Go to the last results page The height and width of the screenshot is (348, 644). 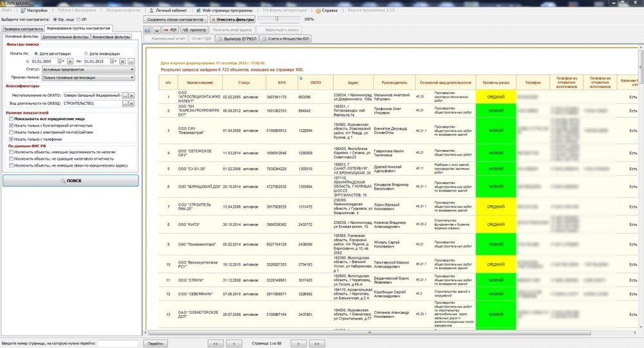point(317,343)
